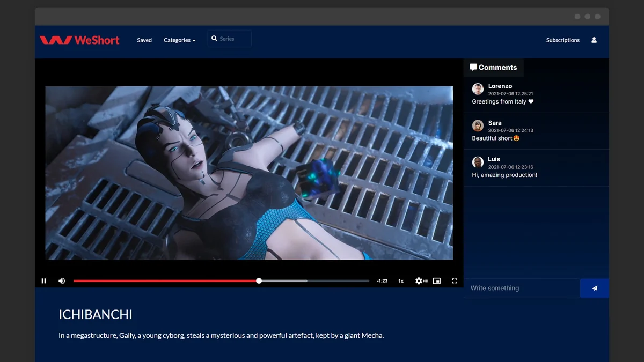Viewport: 644px width, 362px height.
Task: Click Lorenzo's avatar
Action: [478, 89]
